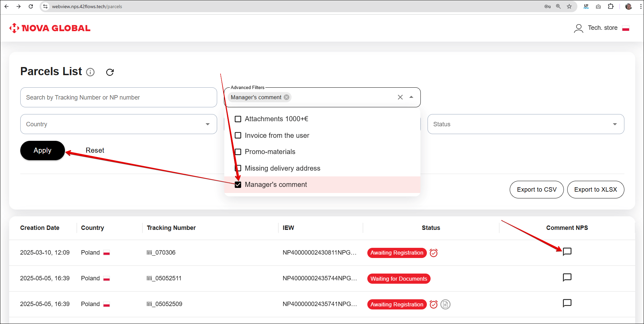Click the alarm clock icon for lili_070306

(434, 253)
